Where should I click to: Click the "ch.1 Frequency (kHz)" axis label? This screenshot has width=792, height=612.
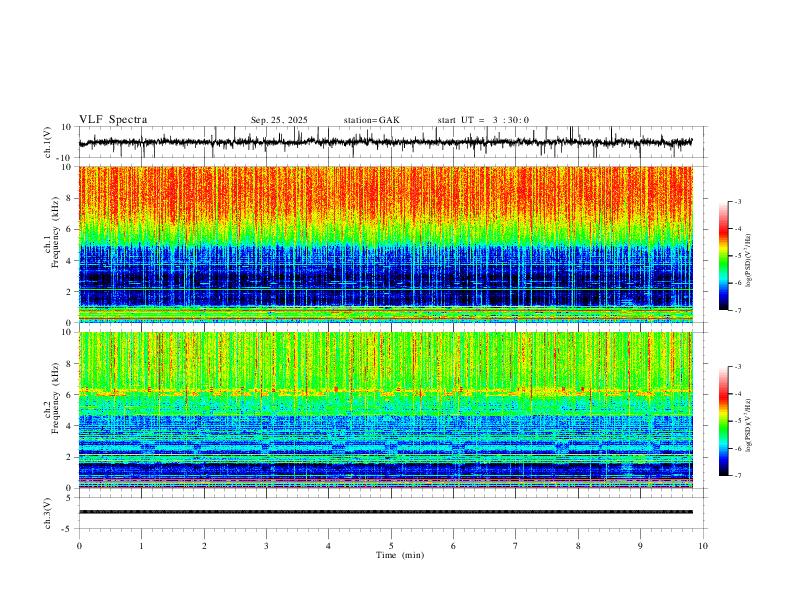point(52,231)
